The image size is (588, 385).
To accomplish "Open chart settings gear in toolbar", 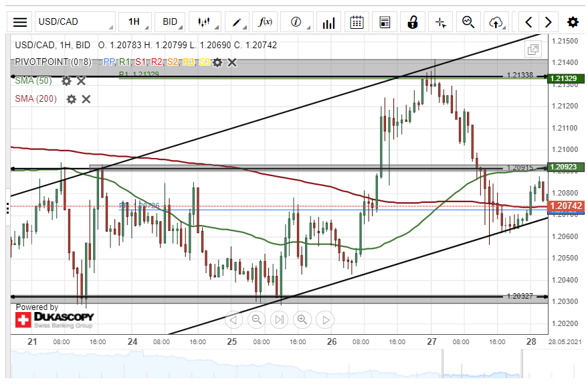I will click(573, 22).
